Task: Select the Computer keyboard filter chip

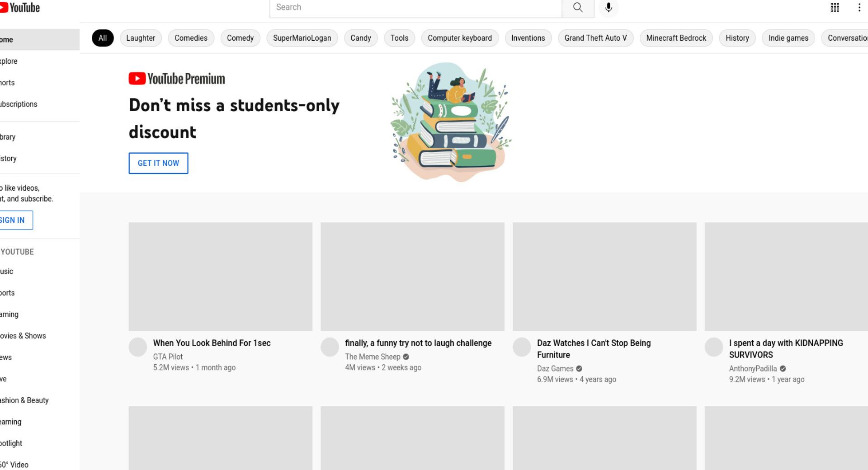Action: [460, 38]
